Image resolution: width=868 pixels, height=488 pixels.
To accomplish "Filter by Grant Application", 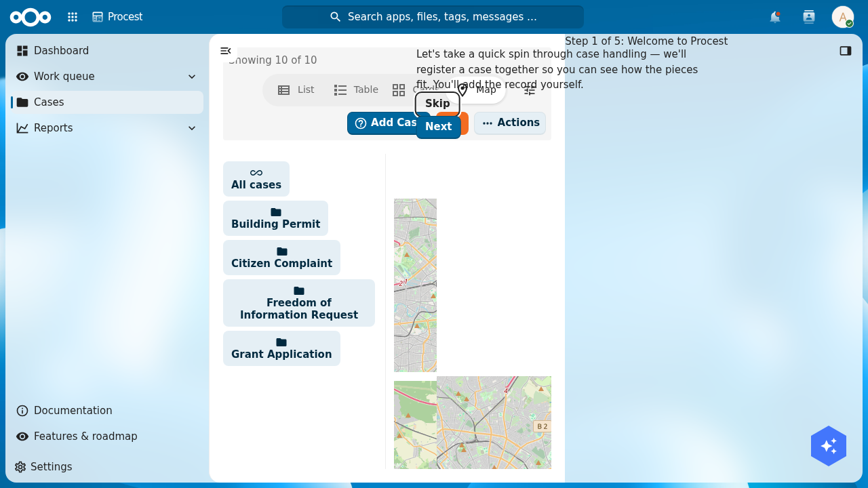I will (281, 348).
